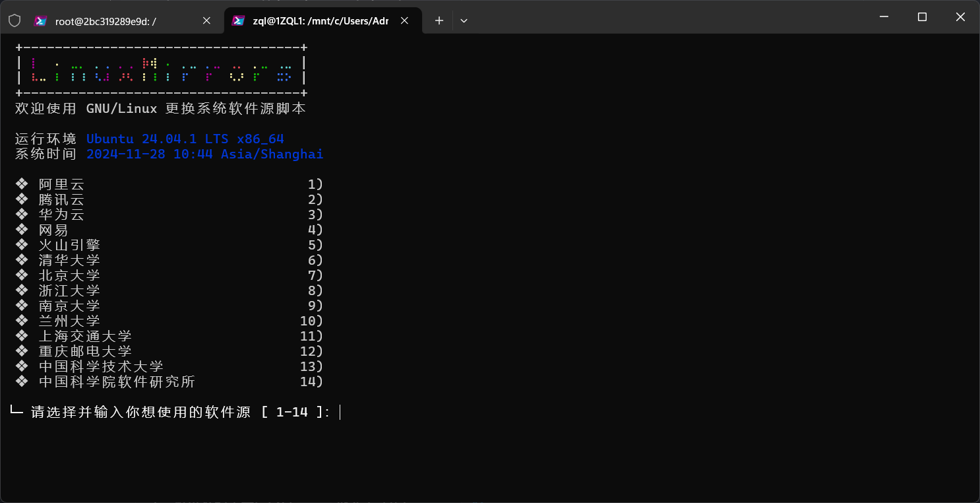
Task: Open a new tab with plus button
Action: tap(439, 21)
